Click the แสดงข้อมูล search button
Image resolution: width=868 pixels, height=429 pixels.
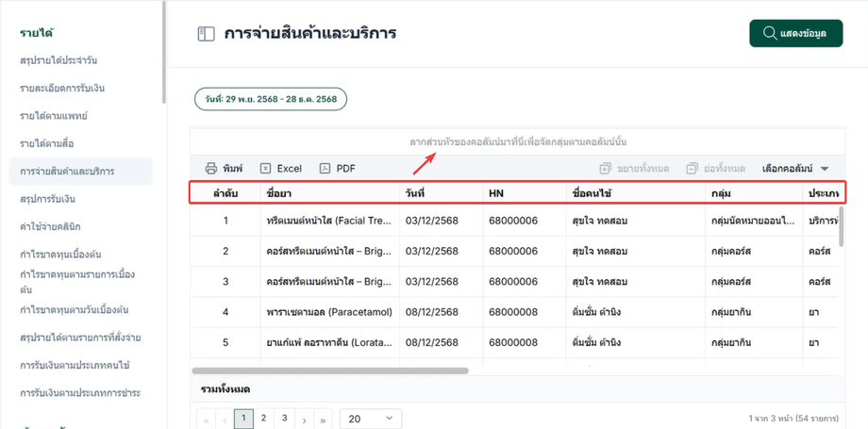coord(795,33)
